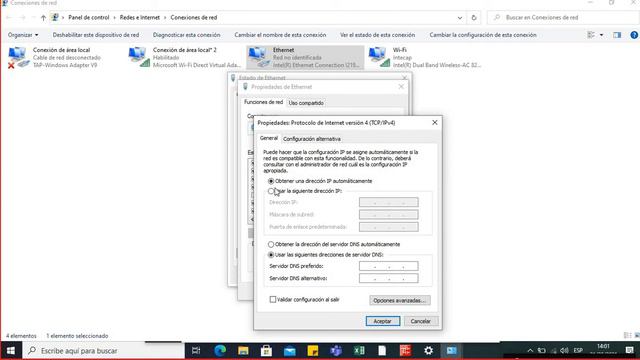
Task: Open the red app icon on taskbar
Action: click(x=405, y=351)
